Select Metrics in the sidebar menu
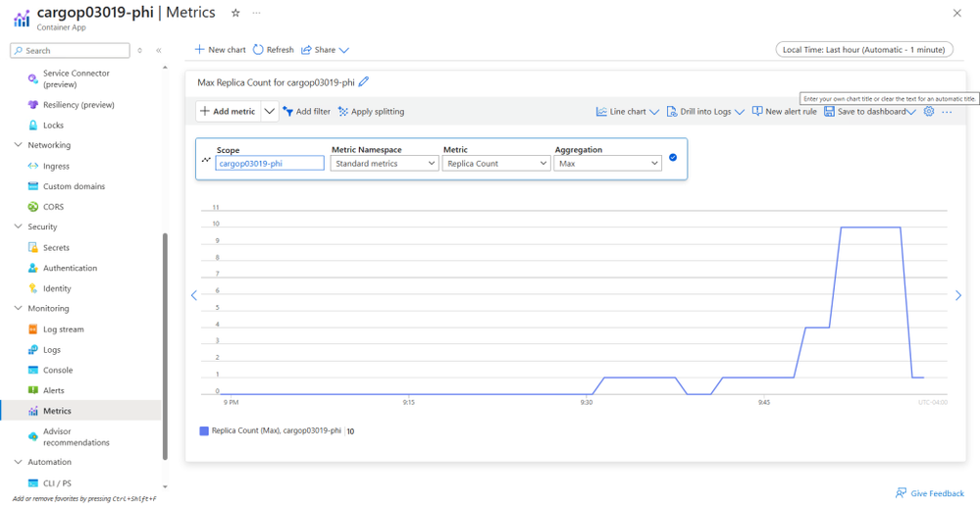Screen dimensions: 980x505 [x=57, y=411]
